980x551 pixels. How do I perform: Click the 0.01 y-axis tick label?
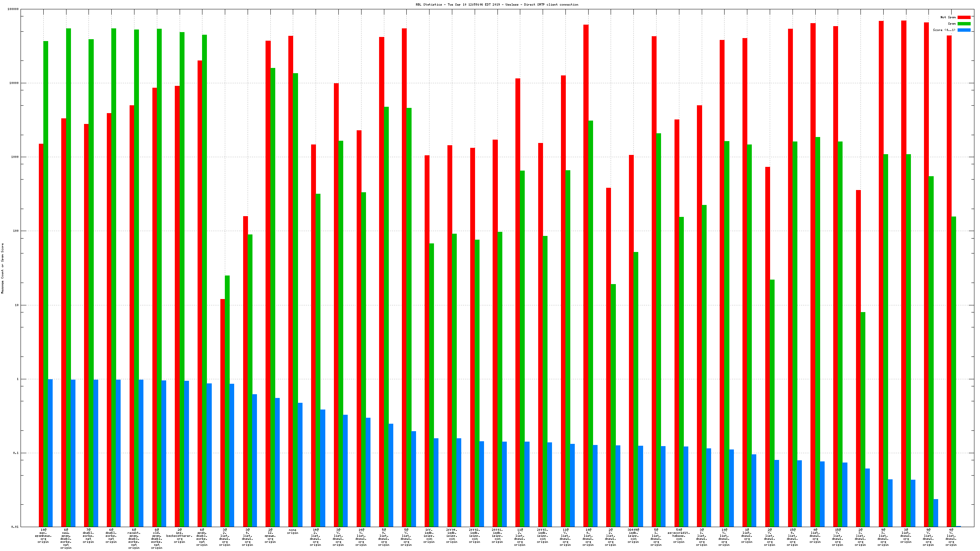15,527
